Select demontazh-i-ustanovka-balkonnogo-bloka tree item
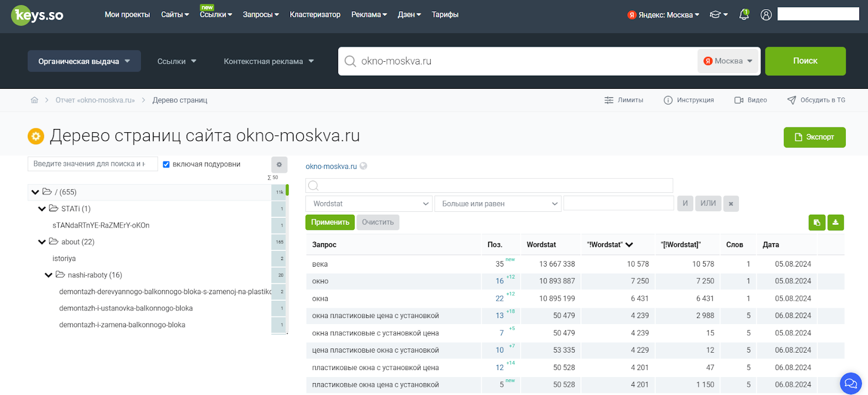The height and width of the screenshot is (395, 868). coord(126,308)
